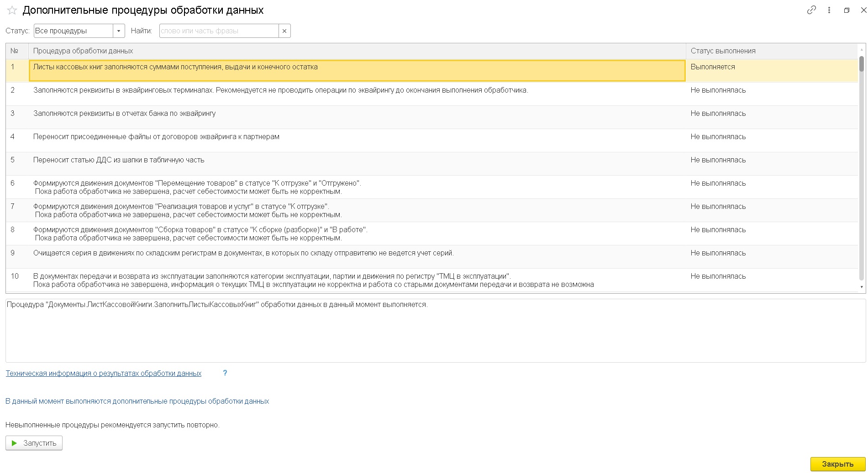Clear the search field with X
Viewport: 868px width, 473px height.
point(284,31)
